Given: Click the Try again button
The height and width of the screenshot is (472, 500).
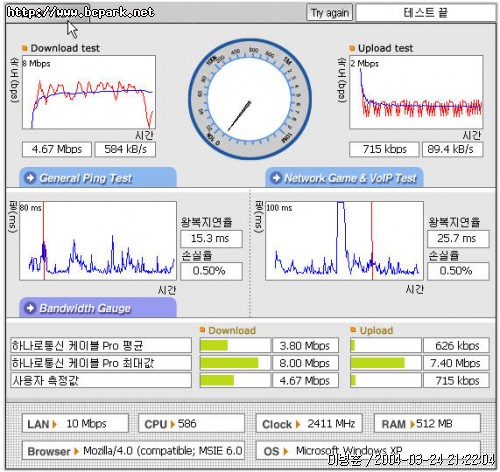Looking at the screenshot, I should (x=329, y=13).
